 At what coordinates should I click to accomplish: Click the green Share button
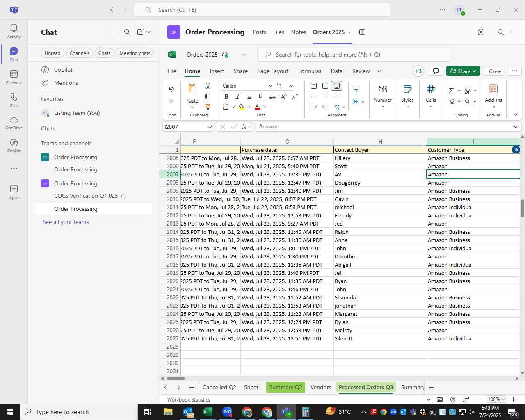click(x=463, y=71)
